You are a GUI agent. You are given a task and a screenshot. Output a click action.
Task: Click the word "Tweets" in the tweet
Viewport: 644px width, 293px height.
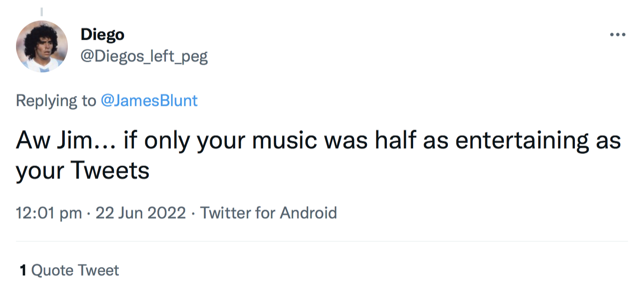(x=110, y=171)
